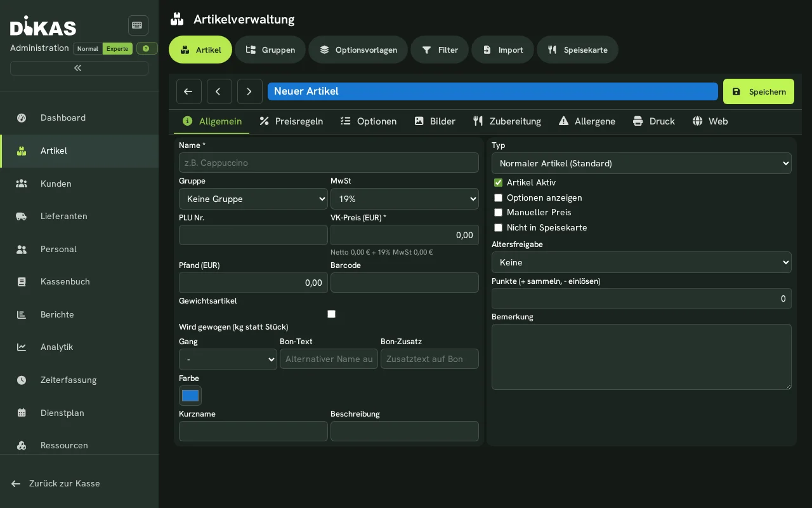Open the Altersfreigabe dropdown

pos(641,262)
